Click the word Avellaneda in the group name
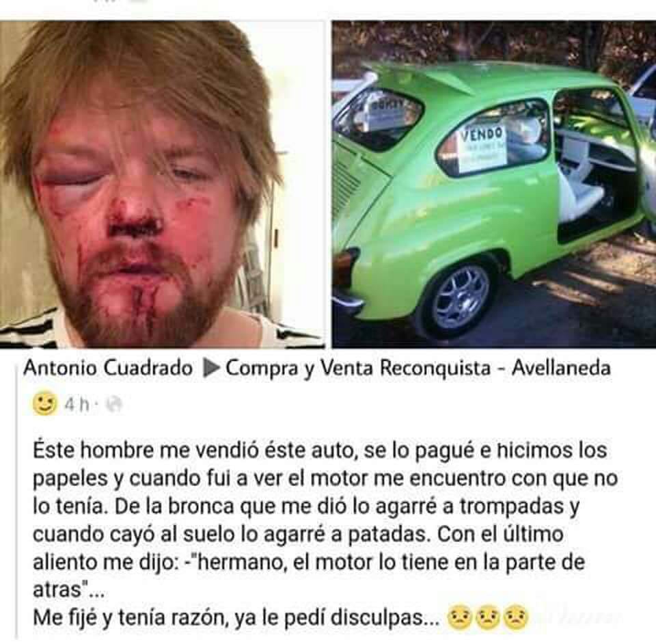This screenshot has width=656, height=644. click(562, 368)
